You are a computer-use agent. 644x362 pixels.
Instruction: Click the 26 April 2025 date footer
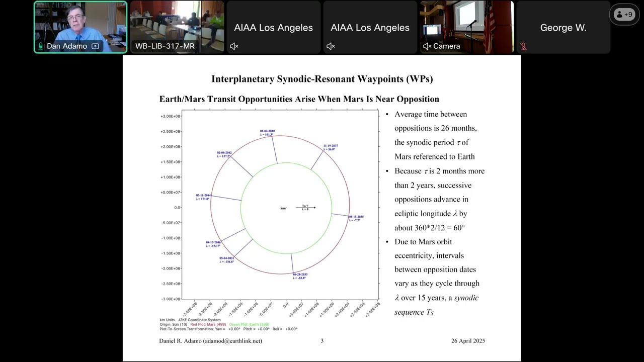pyautogui.click(x=468, y=341)
